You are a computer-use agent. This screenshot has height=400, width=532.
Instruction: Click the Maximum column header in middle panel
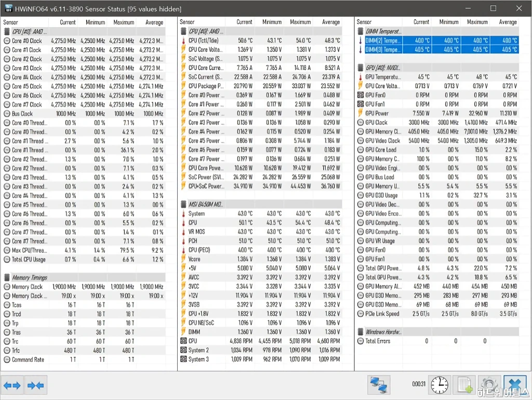tap(300, 22)
